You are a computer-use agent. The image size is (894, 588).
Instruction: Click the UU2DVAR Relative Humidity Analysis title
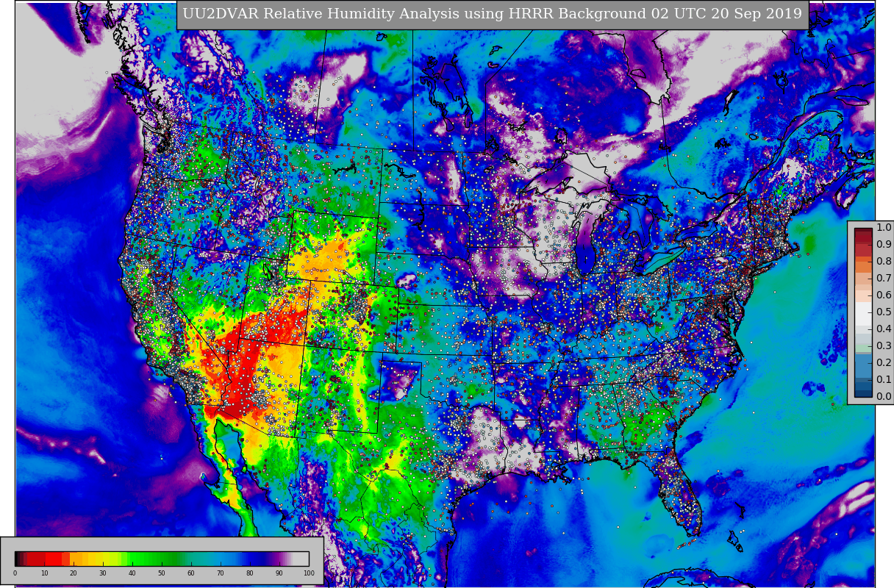[x=493, y=14]
